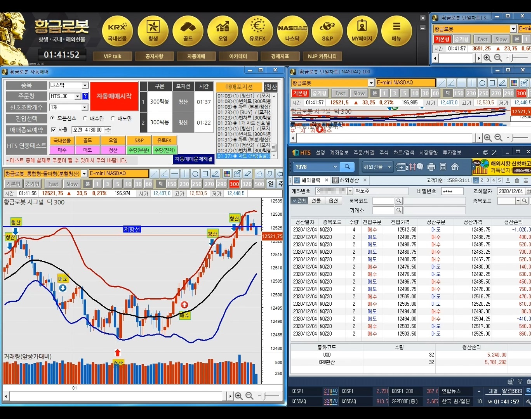The width and height of the screenshot is (532, 419).
Task: Click the home icon in HTS toolbar
Action: 455,167
